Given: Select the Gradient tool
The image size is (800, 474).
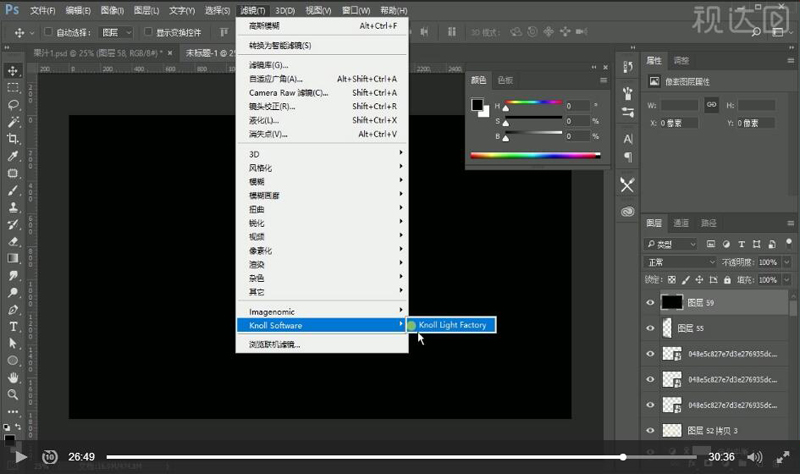Looking at the screenshot, I should (13, 258).
